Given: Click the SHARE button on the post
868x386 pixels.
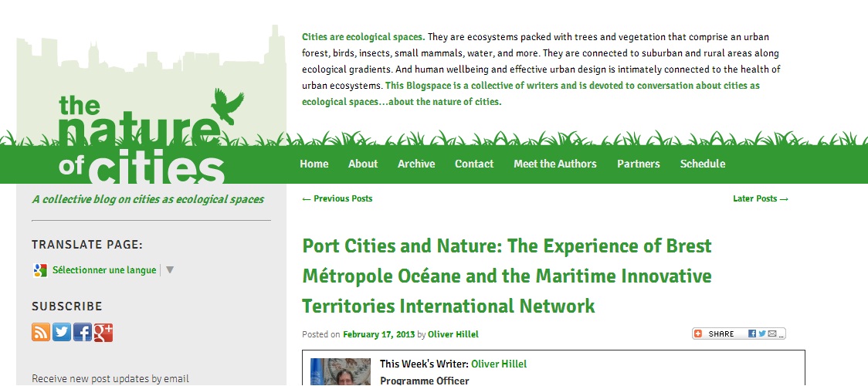Looking at the screenshot, I should [x=738, y=334].
